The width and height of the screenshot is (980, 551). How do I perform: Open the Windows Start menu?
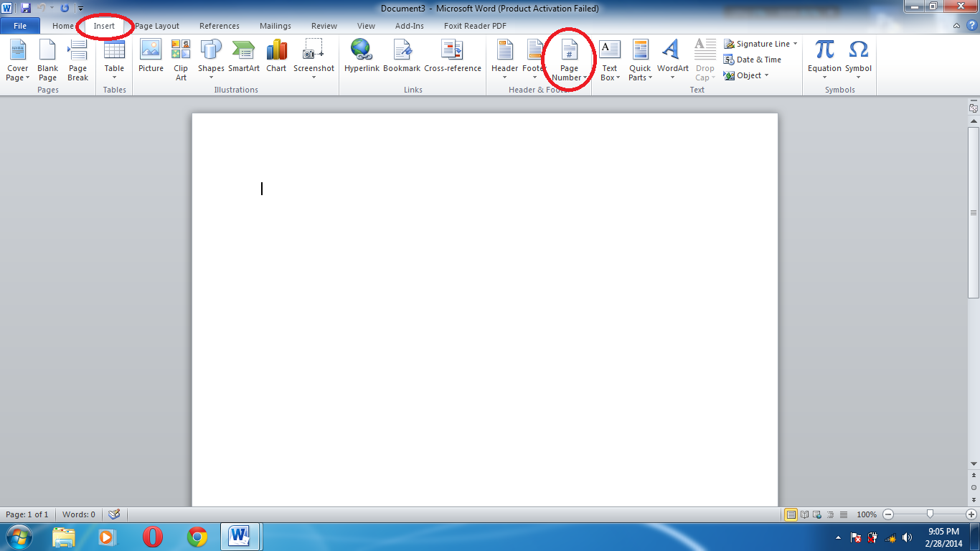tap(19, 537)
